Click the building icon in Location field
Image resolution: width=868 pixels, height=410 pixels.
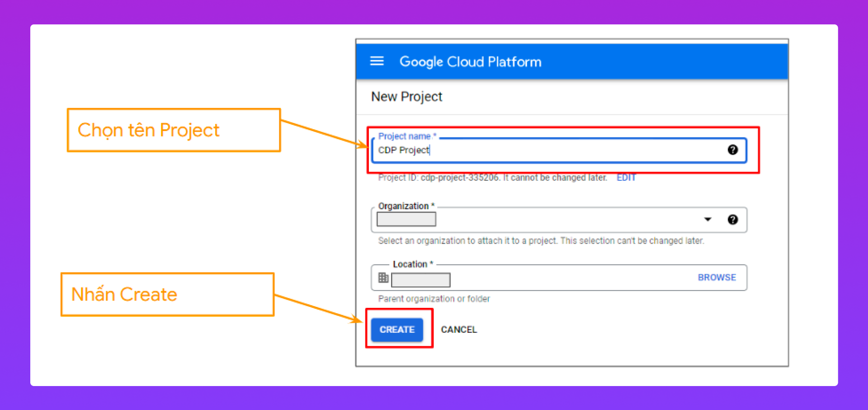click(x=383, y=278)
